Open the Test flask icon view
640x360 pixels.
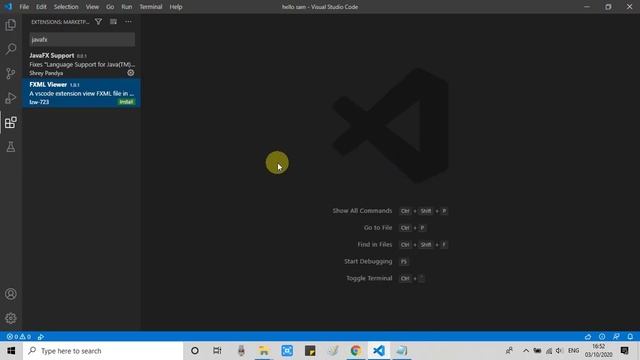click(11, 147)
